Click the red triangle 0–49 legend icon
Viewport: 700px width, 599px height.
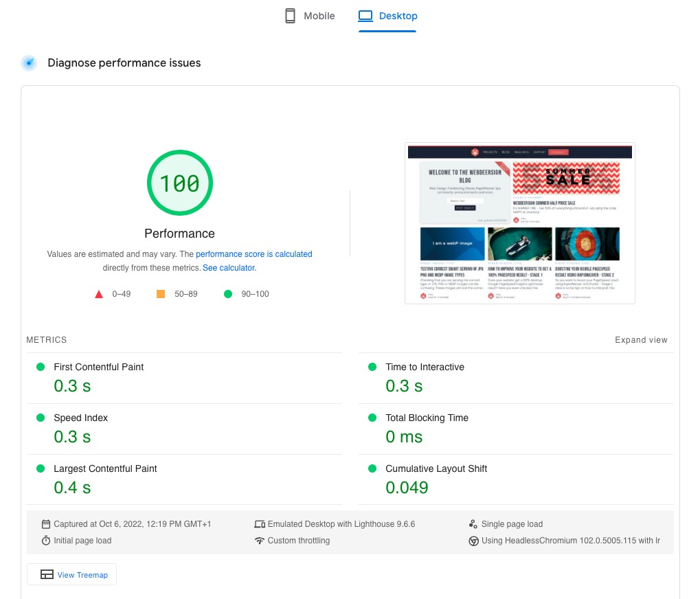point(99,294)
